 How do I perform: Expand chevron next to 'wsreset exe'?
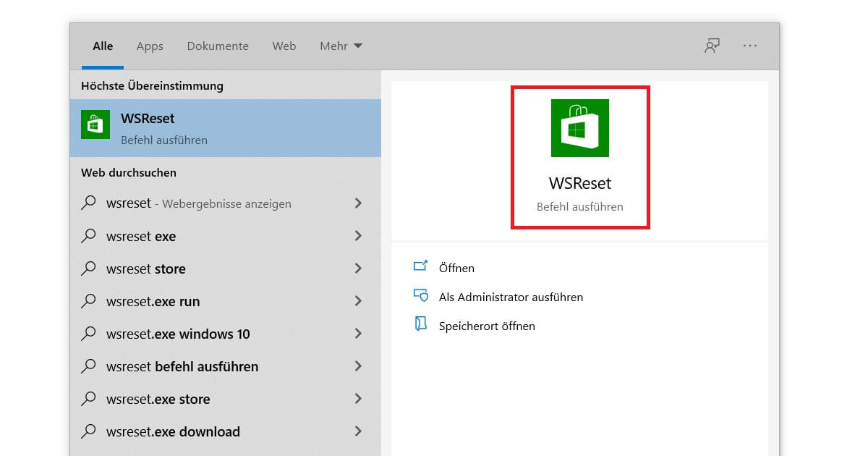[x=358, y=236]
